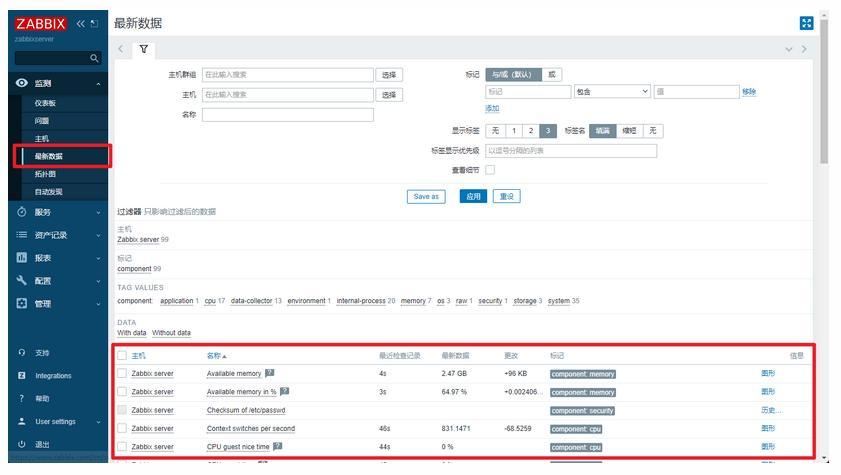Click the next filter tab arrow

[x=803, y=49]
